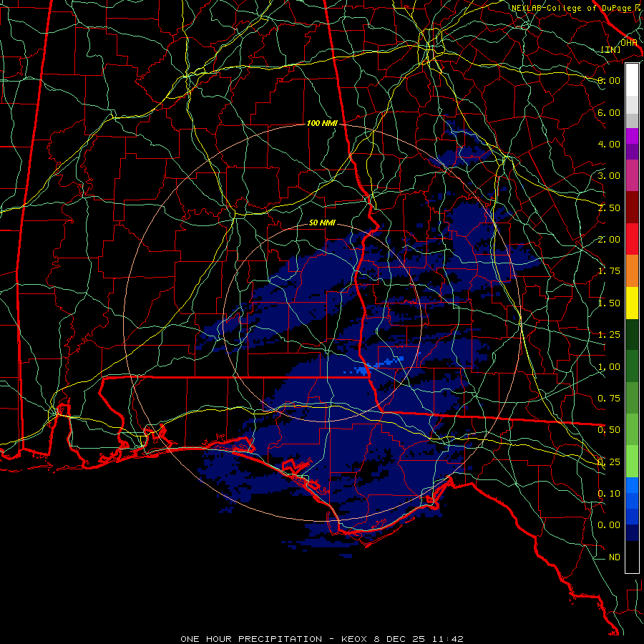Screen dimensions: 644x644
Task: Click the bright red legend swatch
Action: [x=632, y=239]
